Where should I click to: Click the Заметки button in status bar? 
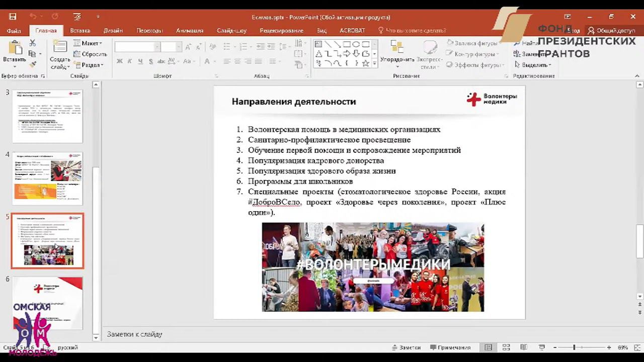tap(406, 347)
